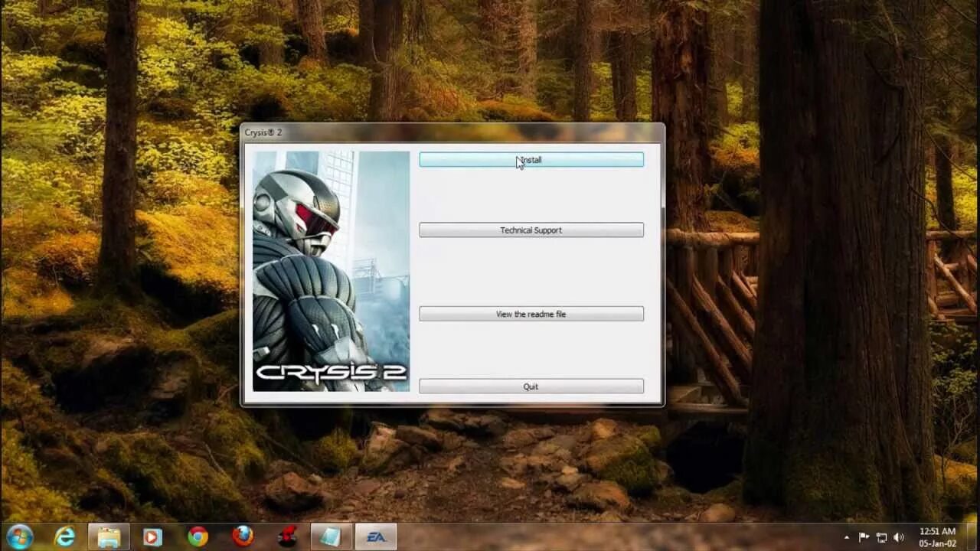Launch Mozilla Firefox from taskbar
Viewport: 980px width, 551px height.
(x=243, y=537)
